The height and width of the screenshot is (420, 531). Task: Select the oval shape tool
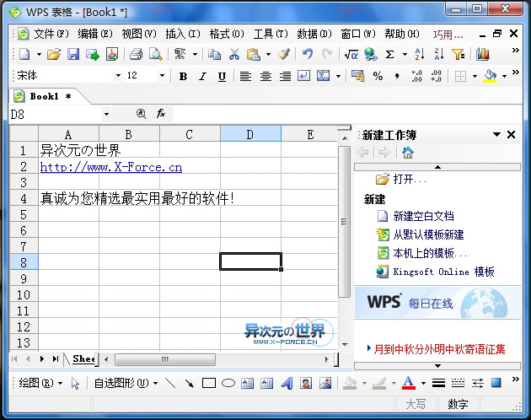[228, 384]
